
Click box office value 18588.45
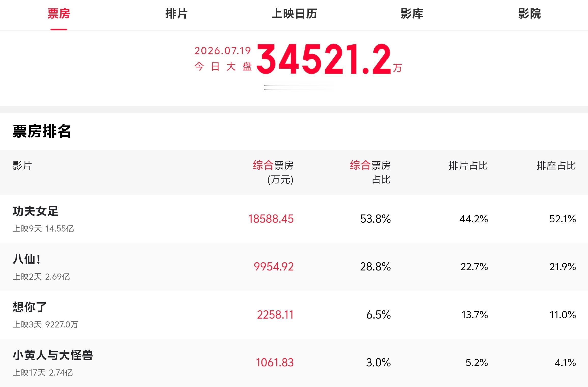271,219
